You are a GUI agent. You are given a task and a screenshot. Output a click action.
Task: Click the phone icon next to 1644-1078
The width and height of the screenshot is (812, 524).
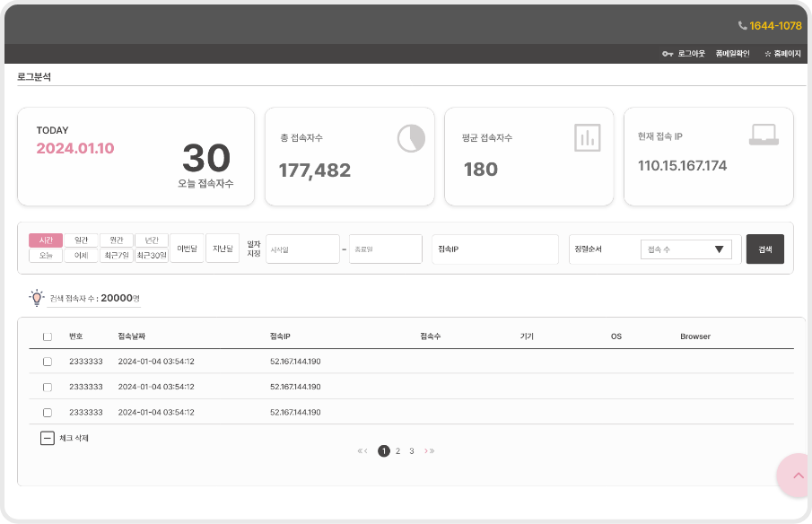click(x=742, y=26)
